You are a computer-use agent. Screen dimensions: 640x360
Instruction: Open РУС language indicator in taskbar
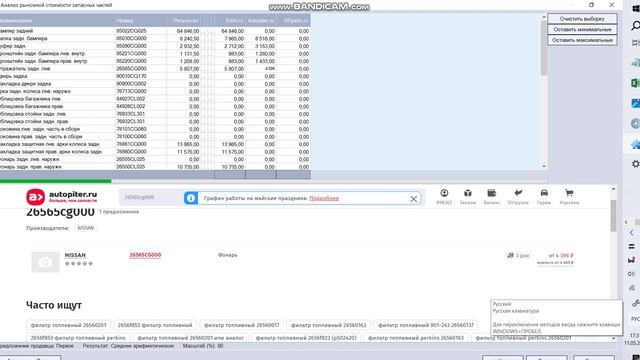pyautogui.click(x=636, y=319)
